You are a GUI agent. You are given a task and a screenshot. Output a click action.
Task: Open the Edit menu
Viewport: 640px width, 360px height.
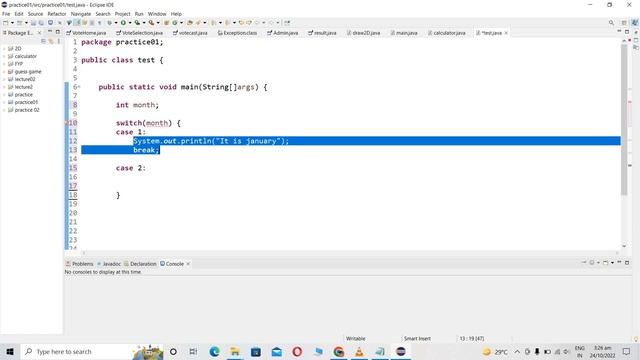coord(19,14)
